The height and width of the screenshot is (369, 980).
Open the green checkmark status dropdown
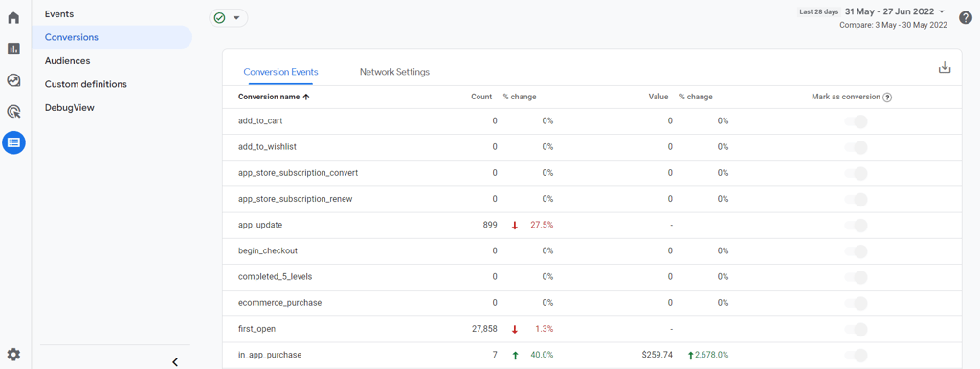[x=228, y=18]
